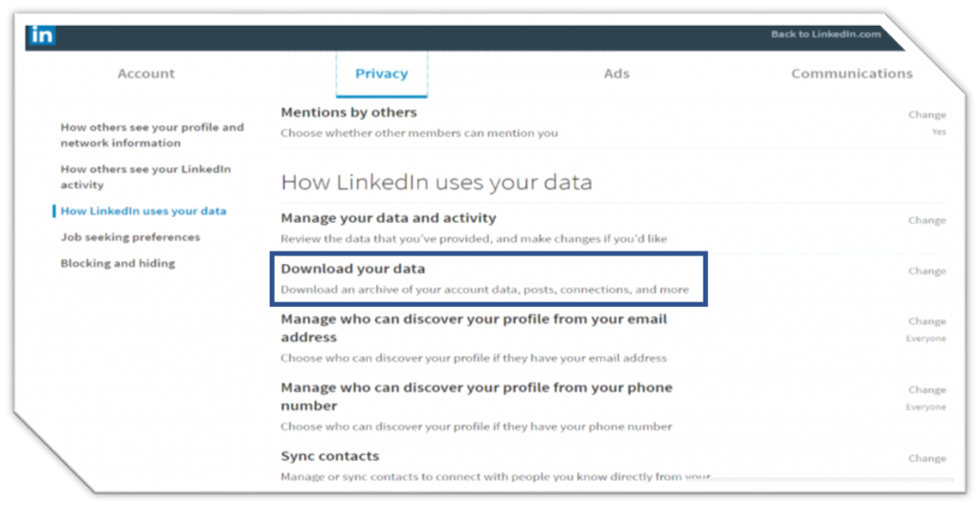The height and width of the screenshot is (507, 980).
Task: Click Change for Manage your data and activity
Action: pyautogui.click(x=926, y=220)
